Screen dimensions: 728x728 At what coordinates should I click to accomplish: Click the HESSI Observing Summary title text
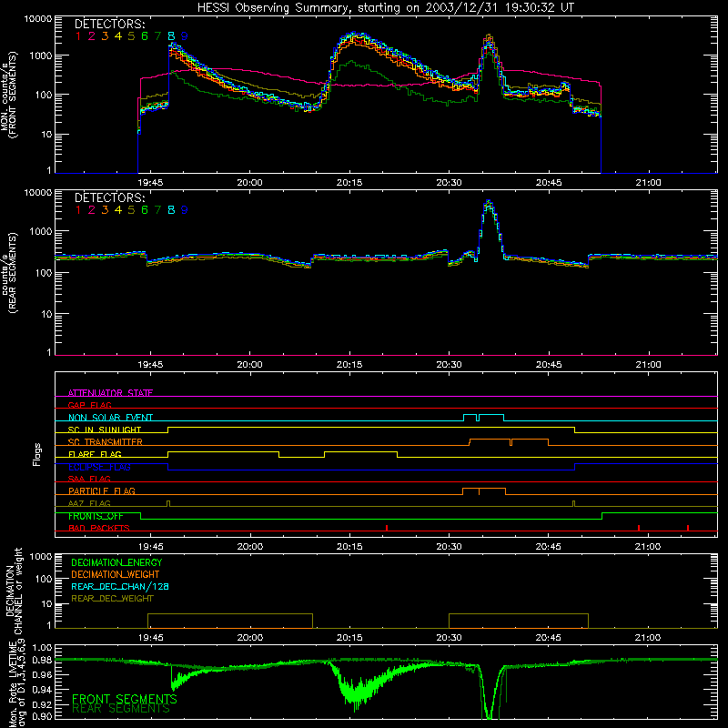click(x=386, y=8)
